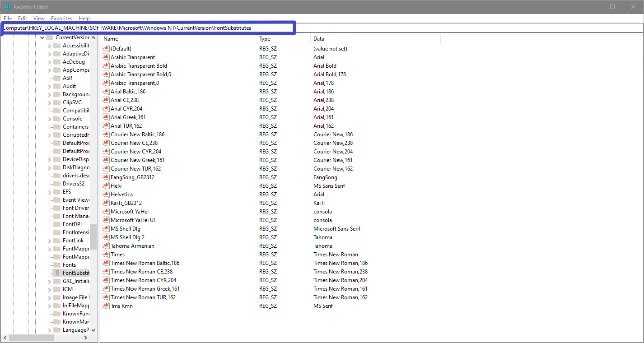Click the string icon next to Tms Rmn
The width and height of the screenshot is (644, 343).
point(106,306)
